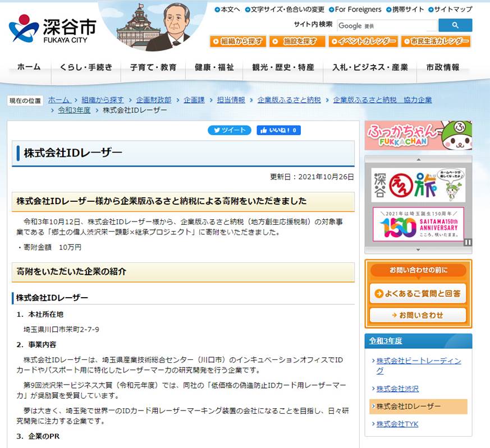Move banner carousel up with top arrow
490x448 pixels.
click(x=419, y=159)
